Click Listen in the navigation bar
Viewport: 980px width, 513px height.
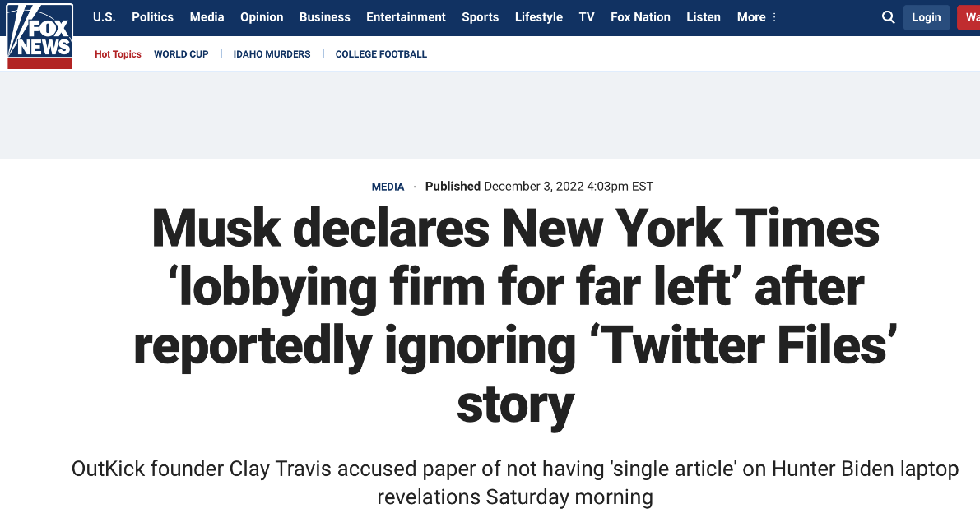(704, 17)
